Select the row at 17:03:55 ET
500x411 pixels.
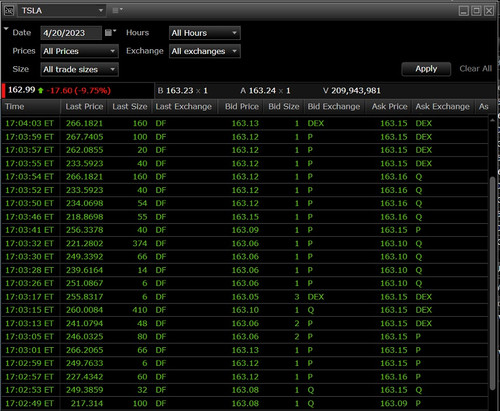(x=245, y=163)
